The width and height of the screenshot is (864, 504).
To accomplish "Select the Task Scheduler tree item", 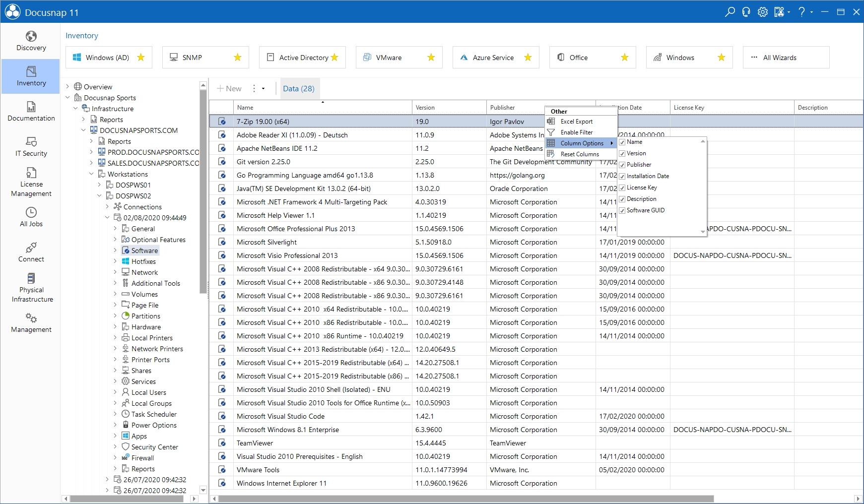I will [154, 414].
